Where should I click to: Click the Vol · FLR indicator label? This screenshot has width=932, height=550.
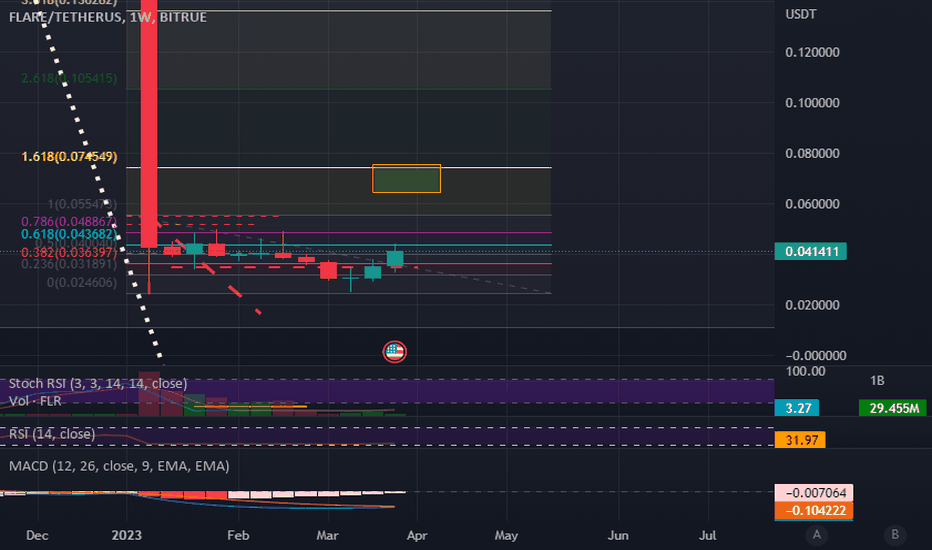(x=35, y=401)
